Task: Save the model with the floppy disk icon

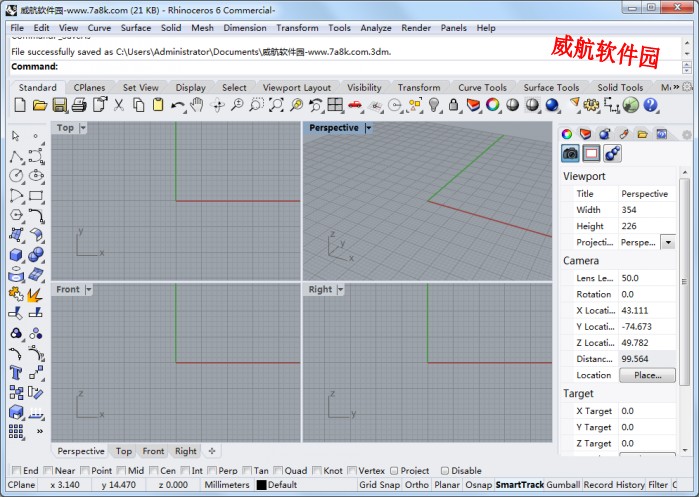Action: (60, 105)
